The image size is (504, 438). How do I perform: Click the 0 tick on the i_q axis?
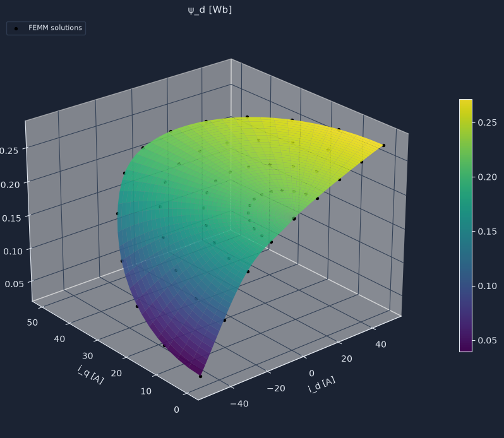pos(176,410)
